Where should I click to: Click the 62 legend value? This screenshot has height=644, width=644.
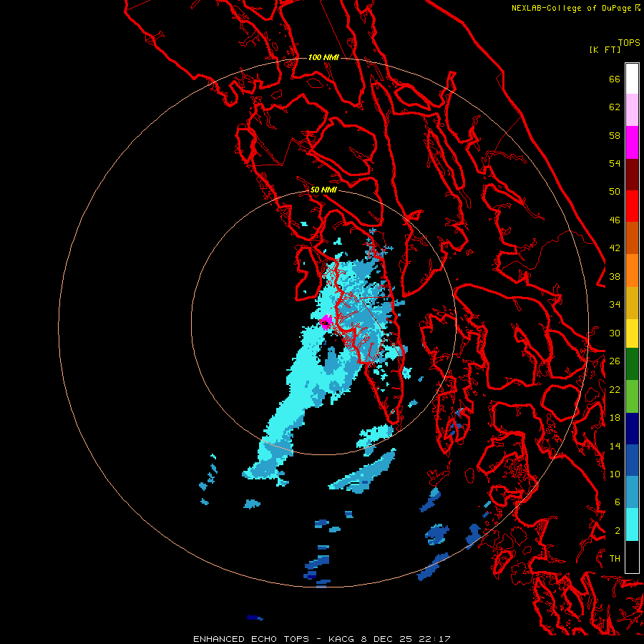pyautogui.click(x=615, y=107)
